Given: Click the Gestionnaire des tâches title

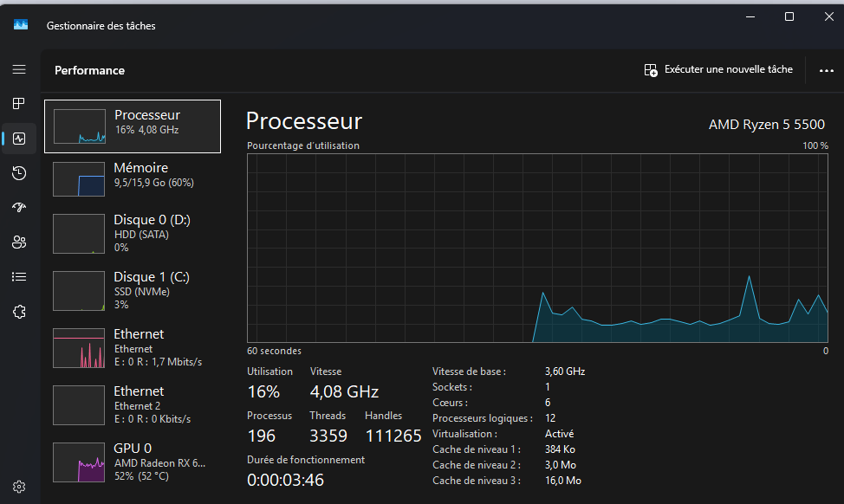Looking at the screenshot, I should 101,26.
